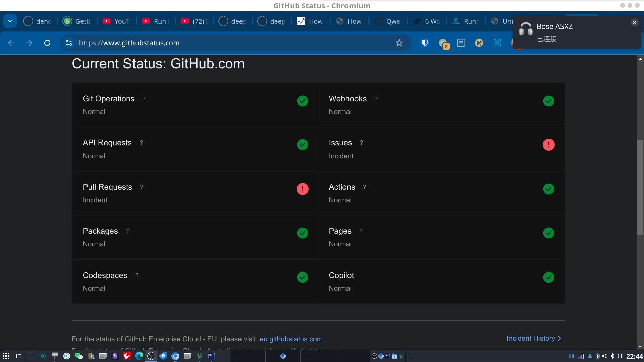Click the help icon next to Webhooks

pos(376,99)
